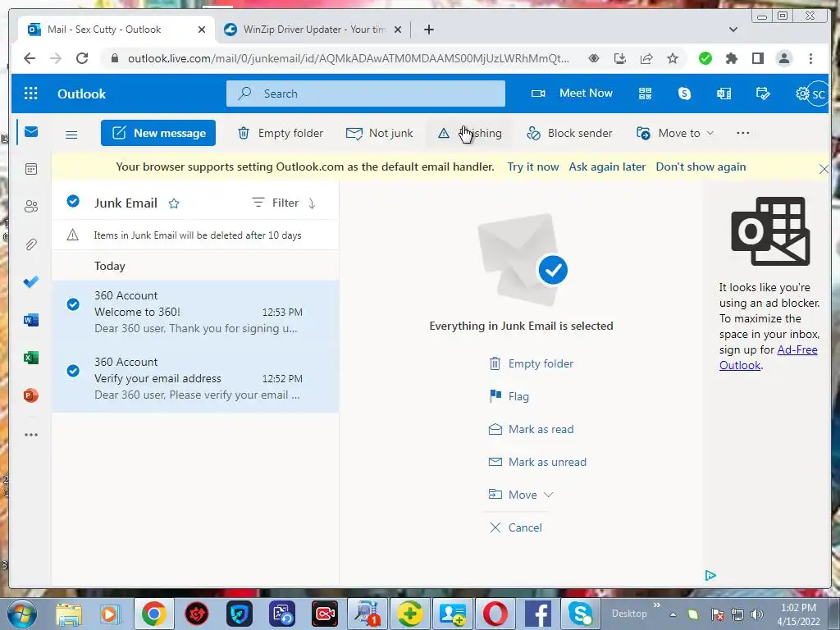840x630 pixels.
Task: Click Mark as unread
Action: pyautogui.click(x=537, y=462)
